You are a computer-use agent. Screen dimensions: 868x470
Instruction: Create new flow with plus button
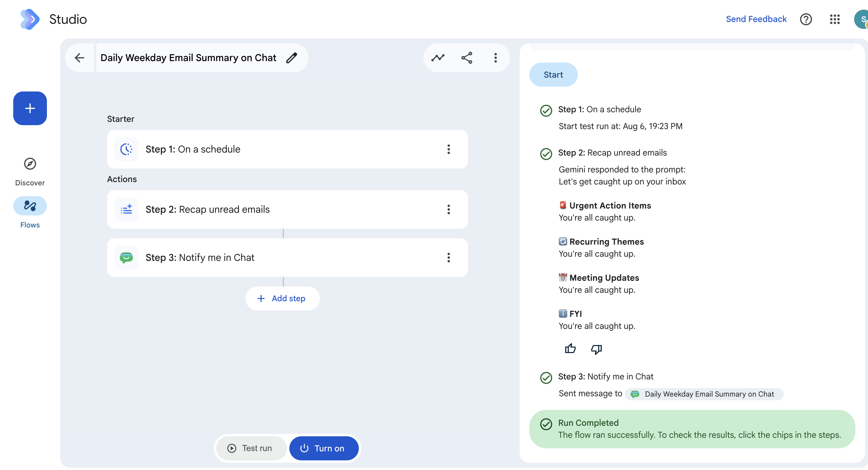click(30, 108)
